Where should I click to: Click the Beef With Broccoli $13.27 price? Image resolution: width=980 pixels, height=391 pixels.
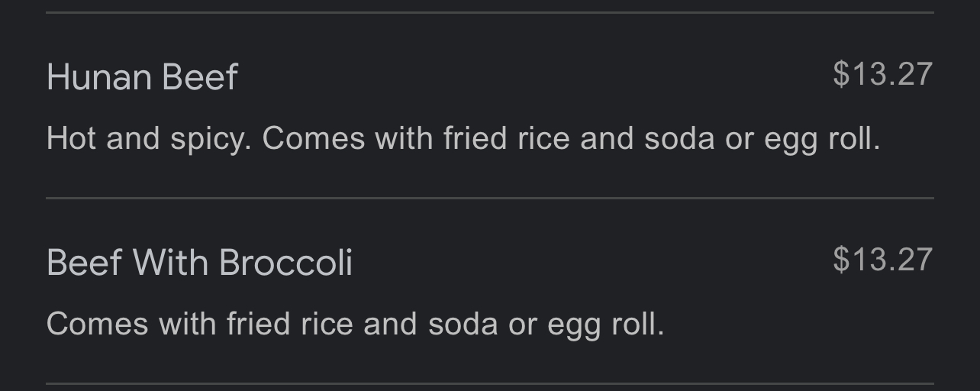[x=882, y=260]
